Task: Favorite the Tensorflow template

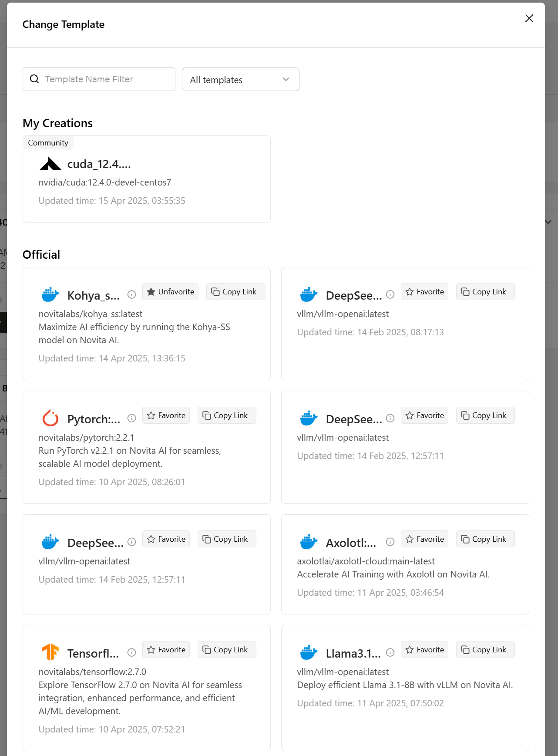Action: (x=166, y=650)
